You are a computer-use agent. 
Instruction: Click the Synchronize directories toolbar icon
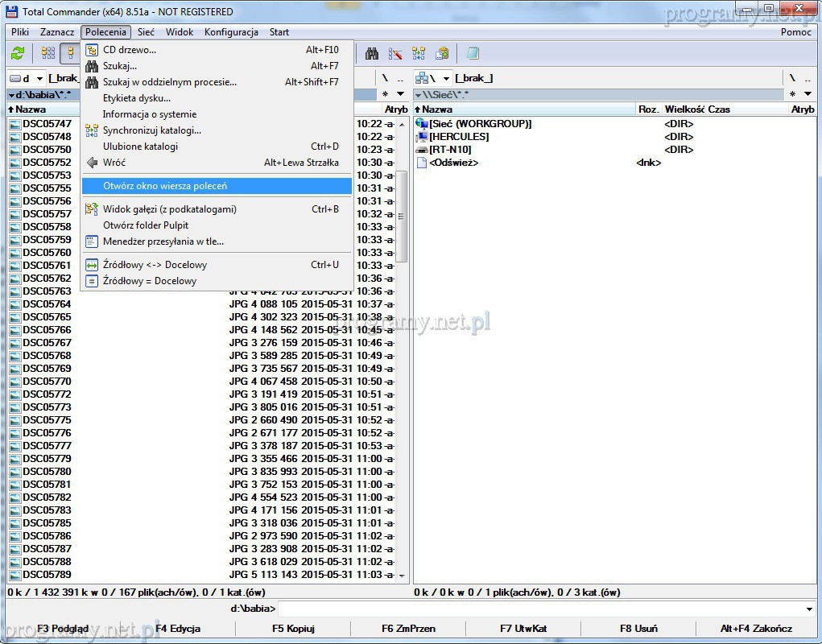419,54
